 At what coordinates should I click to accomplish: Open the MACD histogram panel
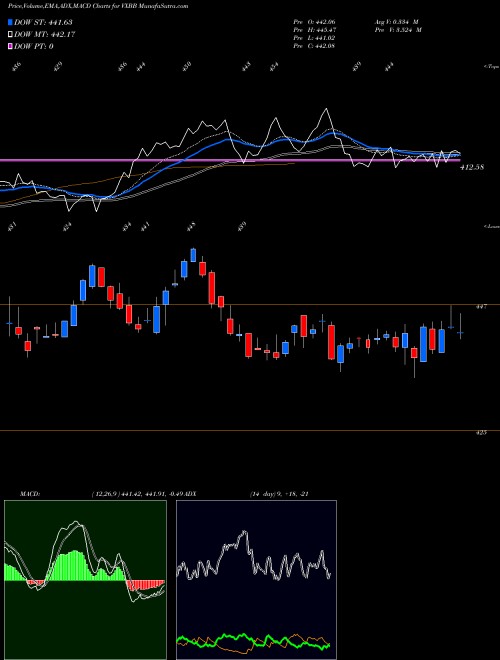85,580
